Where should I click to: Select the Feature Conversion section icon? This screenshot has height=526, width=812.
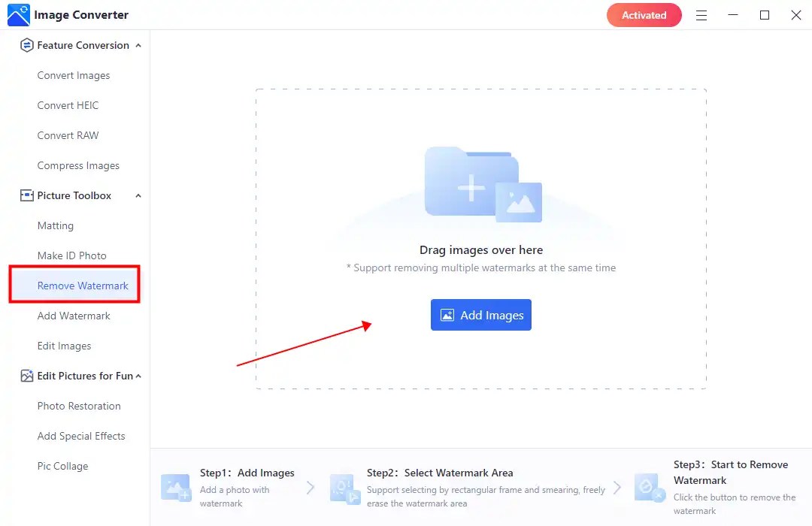click(25, 45)
